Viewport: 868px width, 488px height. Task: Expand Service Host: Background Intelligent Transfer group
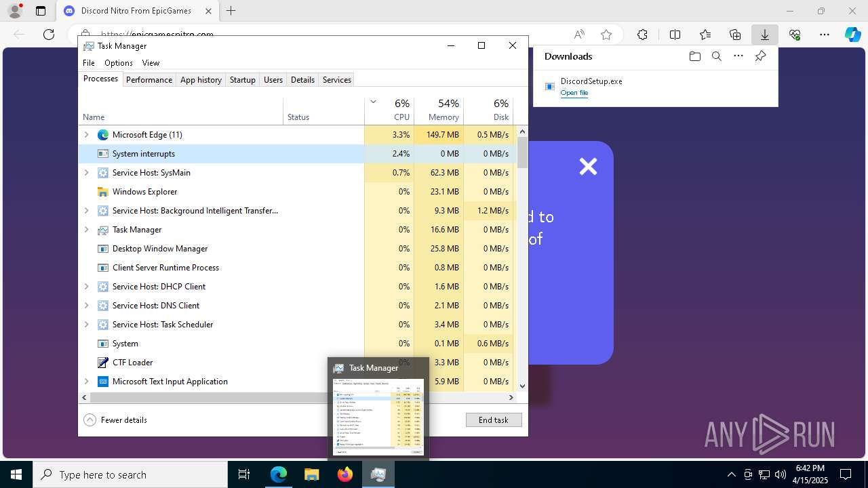pos(86,211)
